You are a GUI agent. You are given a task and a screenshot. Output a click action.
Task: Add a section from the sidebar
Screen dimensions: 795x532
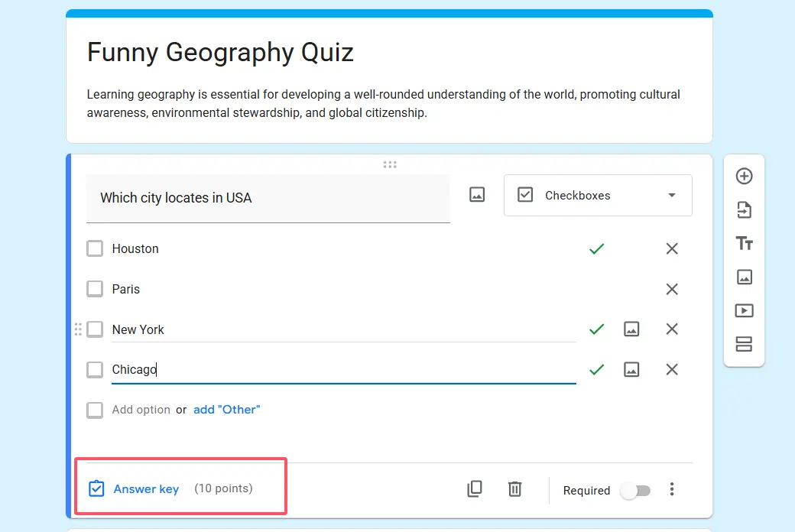tap(744, 345)
